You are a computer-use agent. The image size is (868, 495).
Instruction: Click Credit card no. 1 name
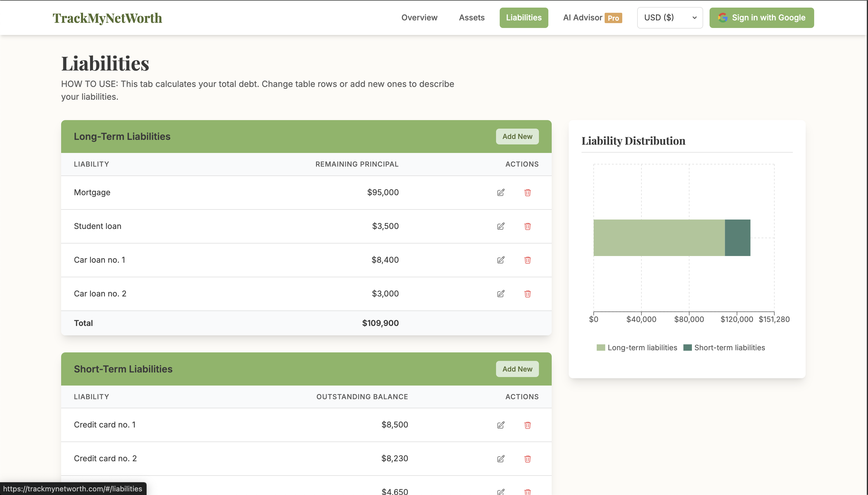(x=104, y=425)
